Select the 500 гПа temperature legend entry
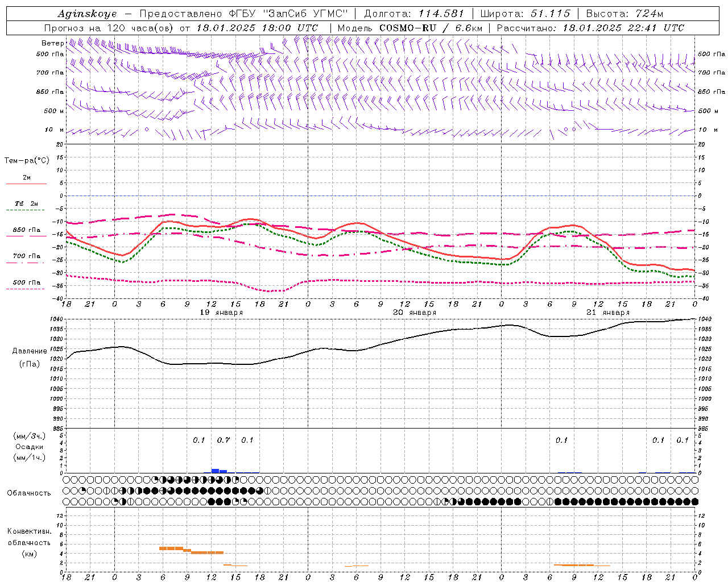Screen dimensions: 728x582 point(26,282)
